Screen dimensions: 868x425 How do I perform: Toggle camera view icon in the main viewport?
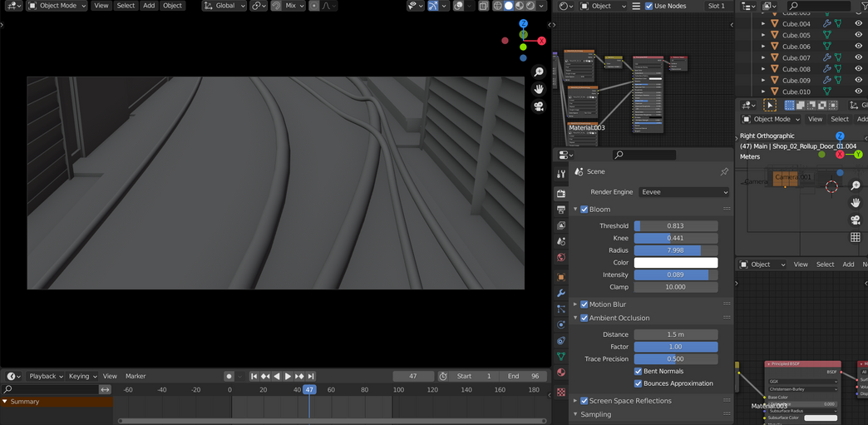(539, 106)
